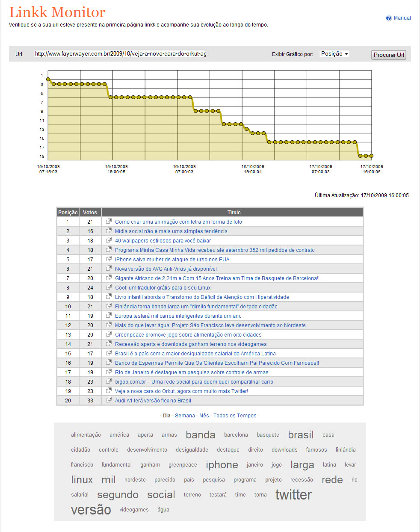Click the last data point on the chart
Image resolution: width=420 pixels, height=532 pixels.
coord(371,156)
